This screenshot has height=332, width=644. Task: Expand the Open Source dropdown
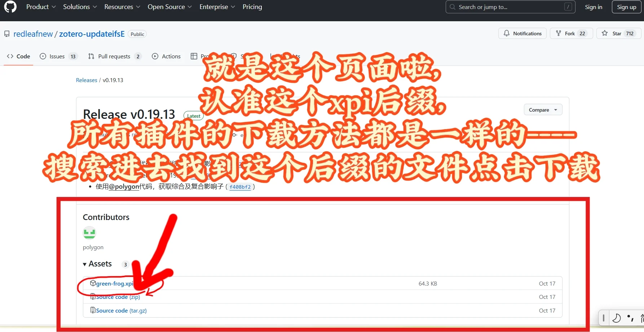point(169,6)
